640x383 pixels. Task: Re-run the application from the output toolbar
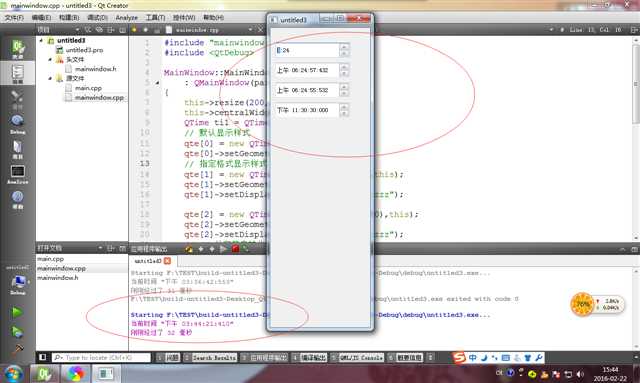(223, 248)
